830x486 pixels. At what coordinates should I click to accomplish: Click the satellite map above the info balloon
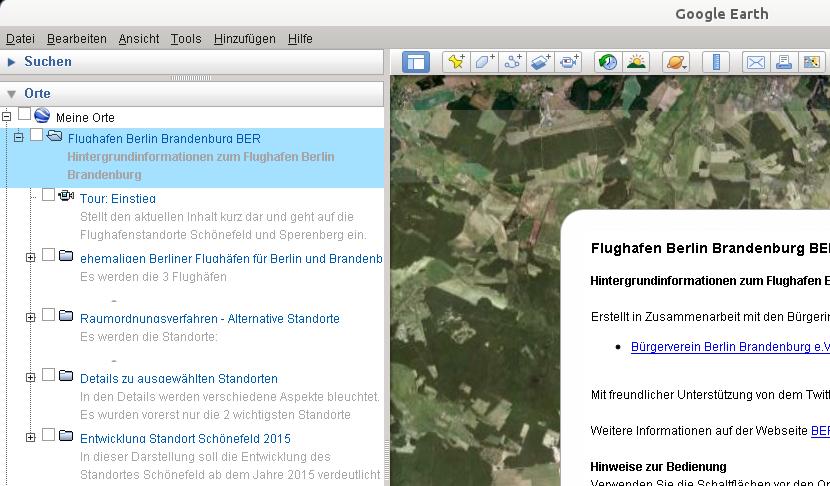pos(609,143)
